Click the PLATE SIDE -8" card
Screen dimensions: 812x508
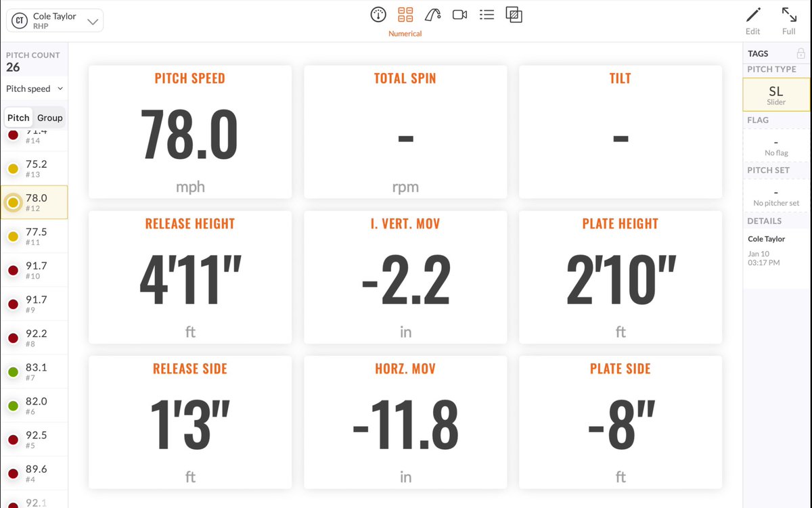pyautogui.click(x=621, y=422)
